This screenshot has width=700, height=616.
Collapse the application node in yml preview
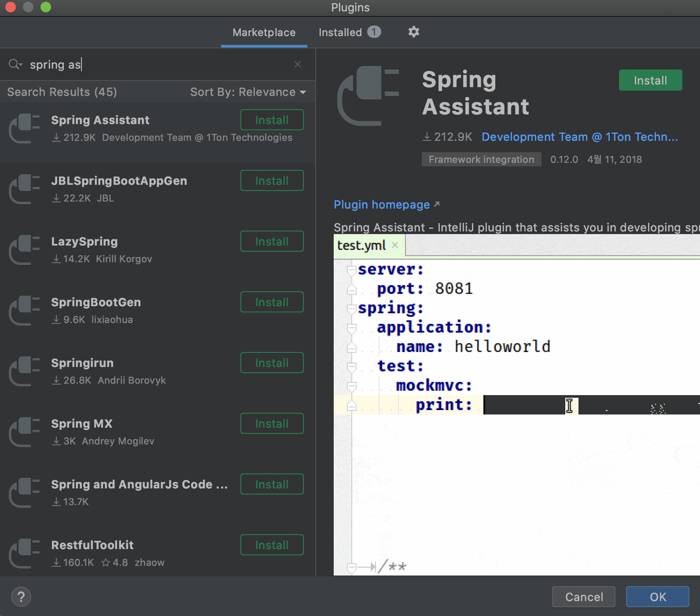(351, 328)
